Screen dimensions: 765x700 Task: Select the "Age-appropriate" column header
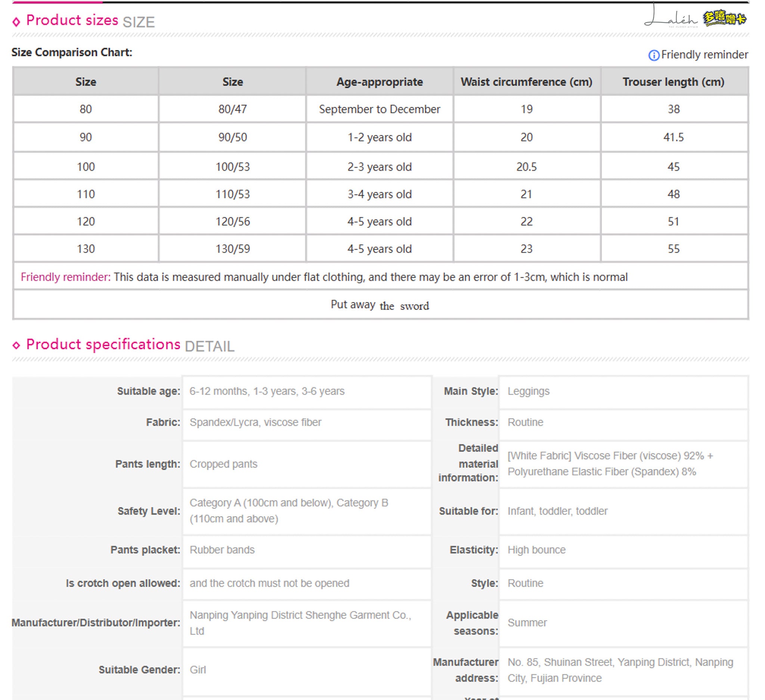(380, 81)
